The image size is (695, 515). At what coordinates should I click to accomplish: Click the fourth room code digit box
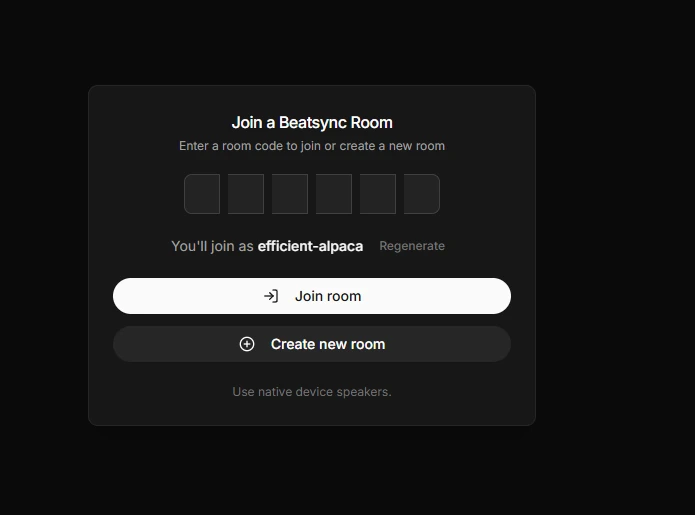tap(334, 194)
